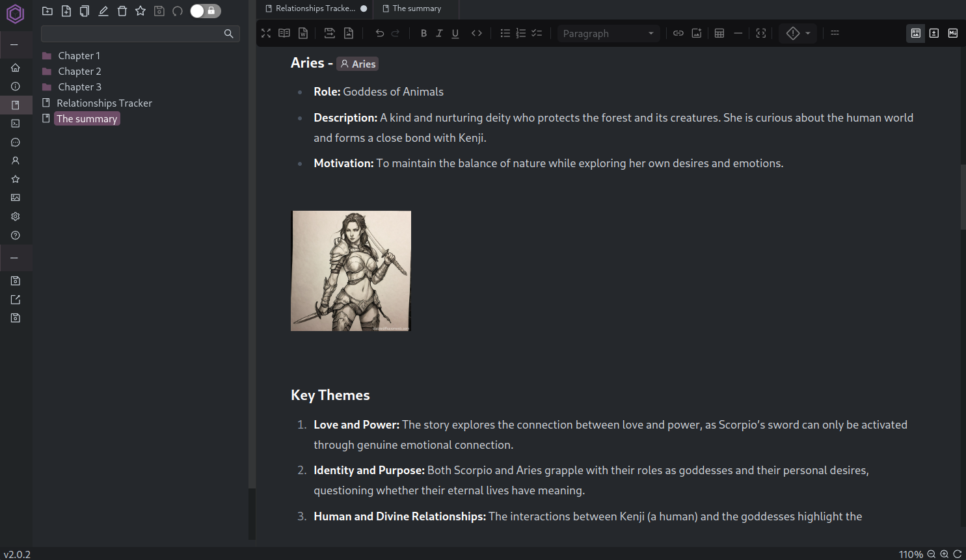Open the callout type dropdown arrow
Viewport: 966px width, 560px height.
coord(807,33)
